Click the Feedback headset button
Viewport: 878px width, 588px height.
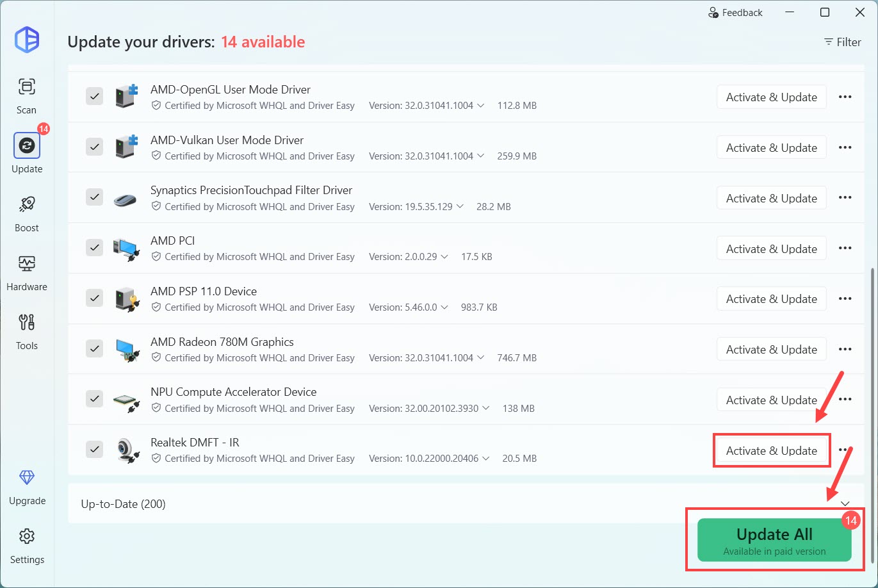pyautogui.click(x=735, y=13)
